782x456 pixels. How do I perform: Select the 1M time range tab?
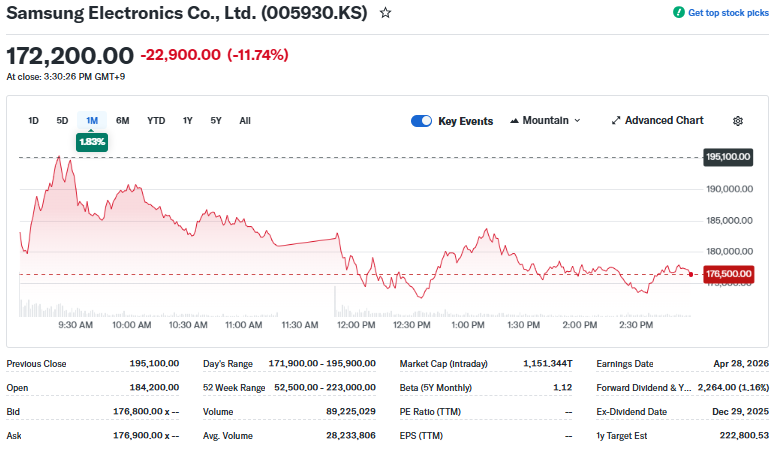pos(92,121)
